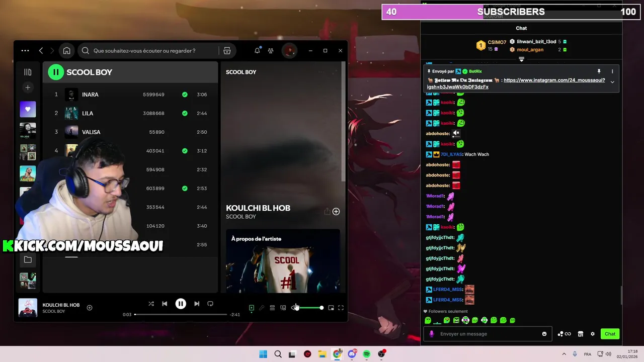The height and width of the screenshot is (362, 644).
Task: Open the Spotify three-dot menu
Action: (x=25, y=51)
